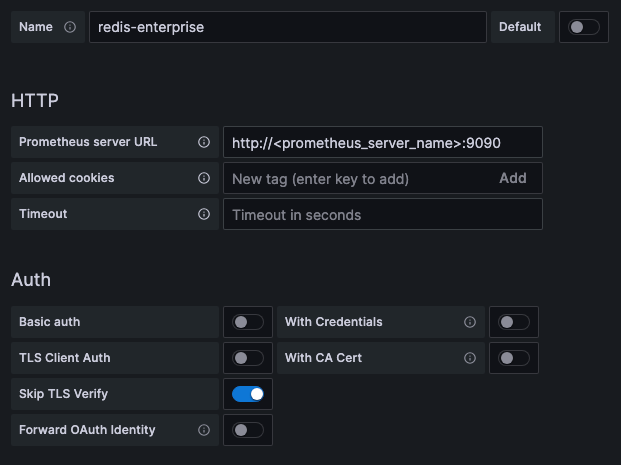Click the Timeout field info icon
The image size is (621, 465).
[x=204, y=214]
